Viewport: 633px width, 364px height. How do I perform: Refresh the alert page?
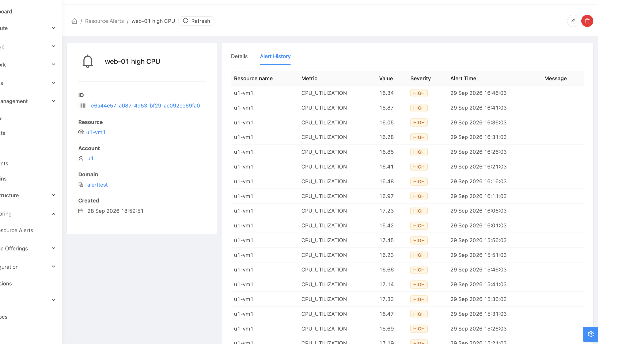(x=197, y=21)
